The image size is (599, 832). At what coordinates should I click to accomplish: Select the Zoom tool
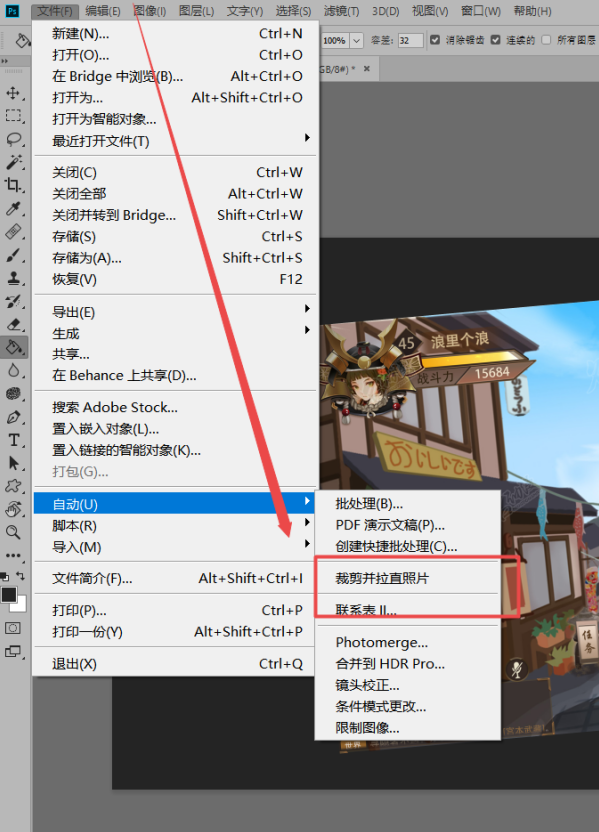click(x=13, y=532)
